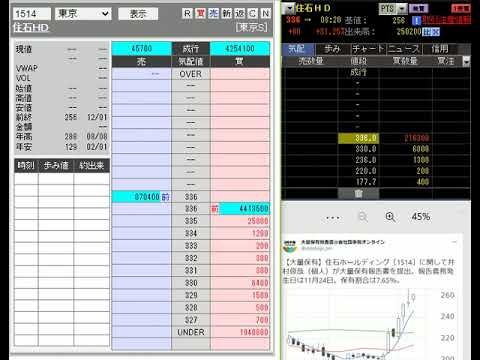Switch to the チャート tab
The width and height of the screenshot is (480, 360).
point(368,49)
